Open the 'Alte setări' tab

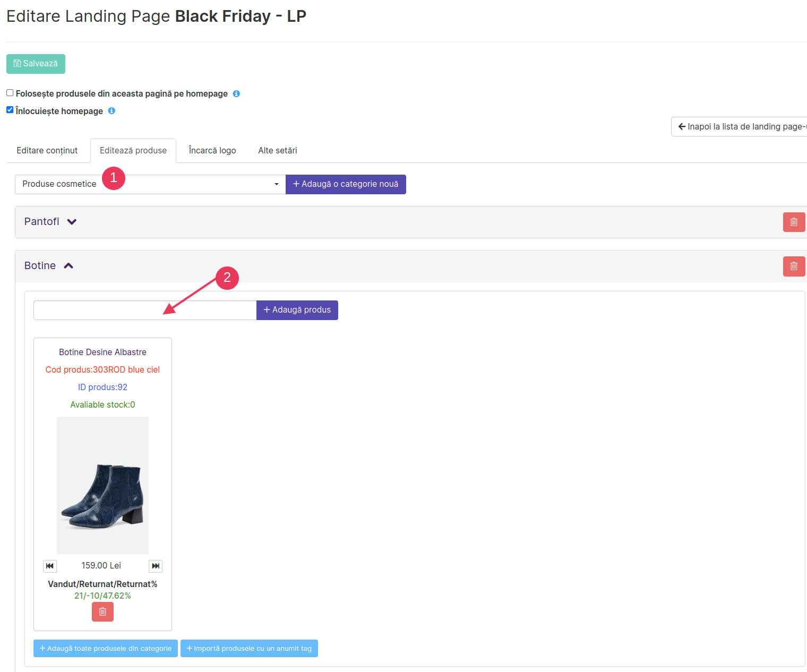(x=278, y=151)
